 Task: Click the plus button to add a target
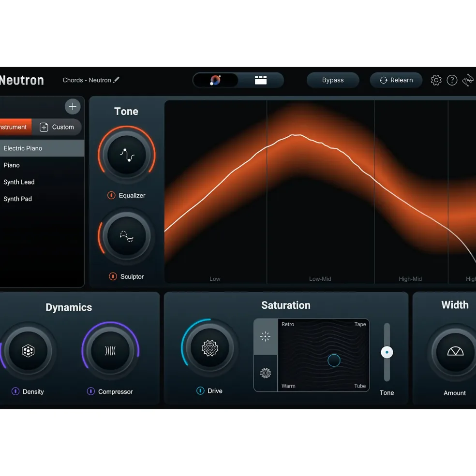point(73,106)
